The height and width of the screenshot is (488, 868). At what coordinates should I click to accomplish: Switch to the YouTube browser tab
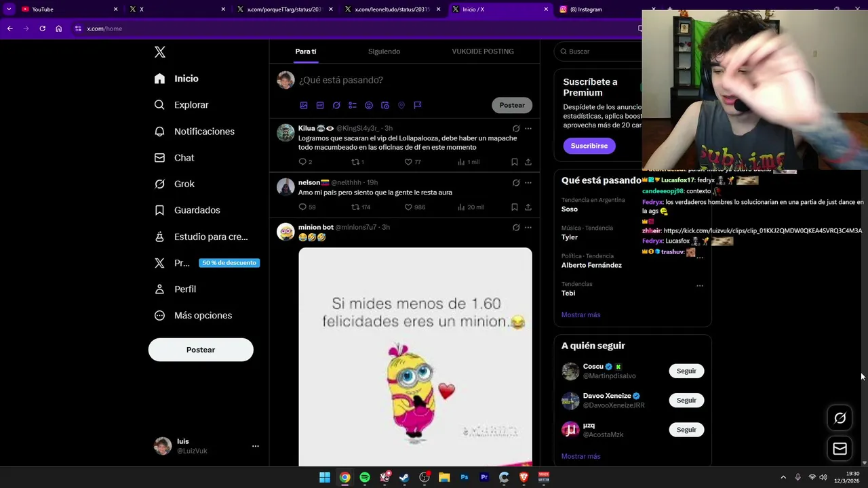[x=68, y=9]
